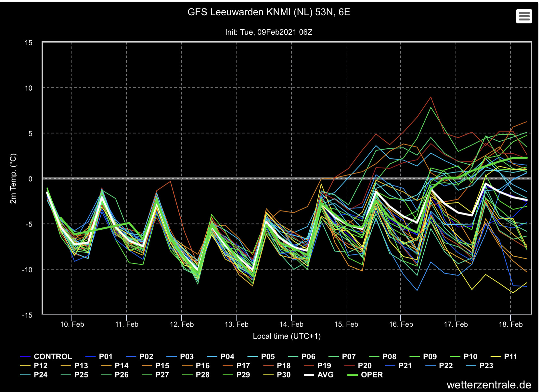Screen dimensions: 540x392
Task: Hide the P11 legend entry
Action: pos(504,357)
